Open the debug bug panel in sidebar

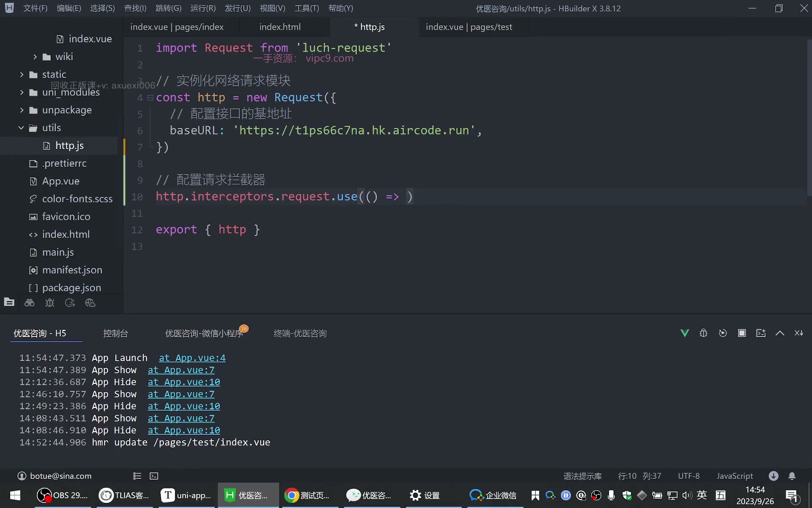coord(50,303)
